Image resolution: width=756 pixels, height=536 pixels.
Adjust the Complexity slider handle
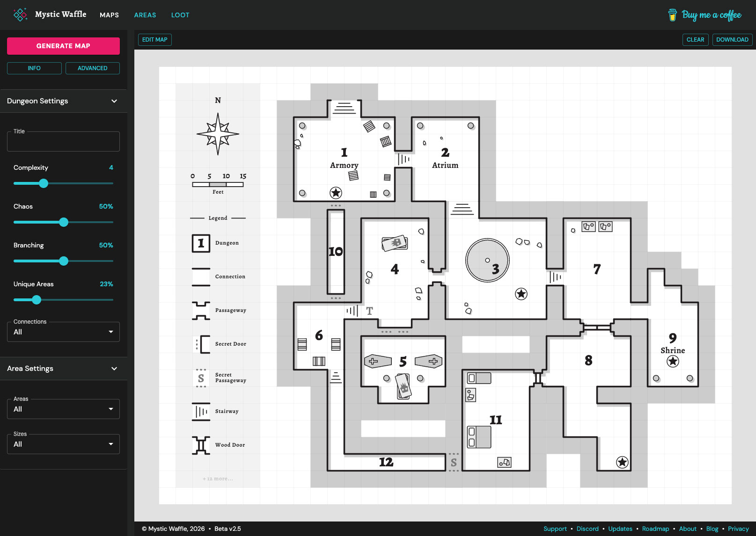click(44, 183)
